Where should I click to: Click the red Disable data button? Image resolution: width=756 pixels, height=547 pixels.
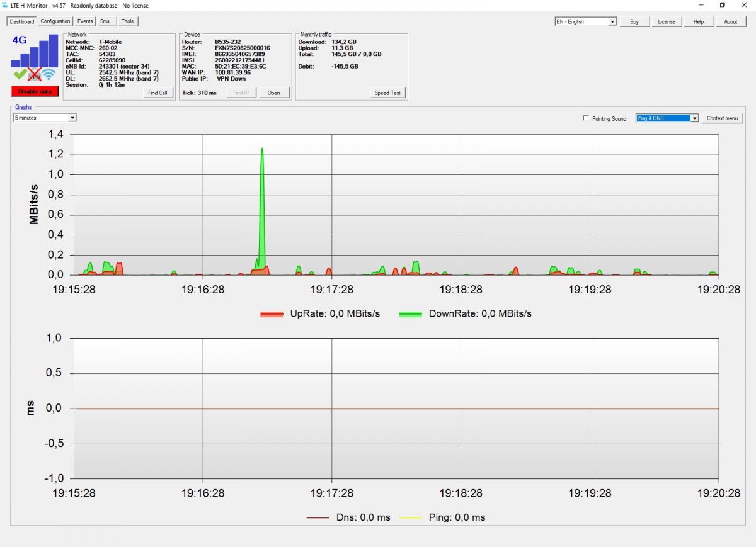pyautogui.click(x=35, y=91)
